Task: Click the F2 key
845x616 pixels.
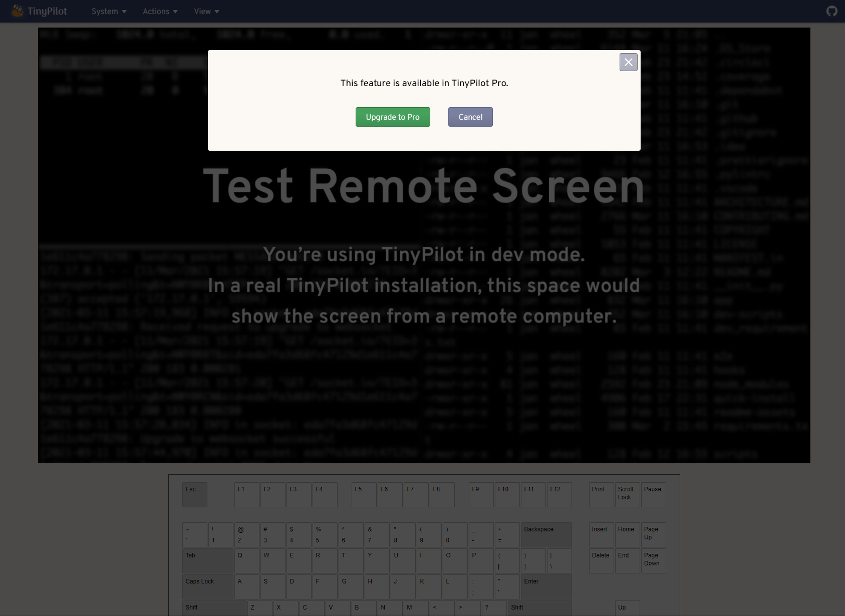Action: point(273,495)
